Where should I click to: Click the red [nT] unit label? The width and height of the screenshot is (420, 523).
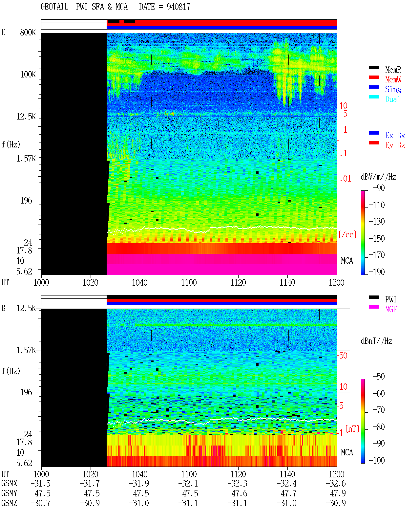[x=352, y=429]
